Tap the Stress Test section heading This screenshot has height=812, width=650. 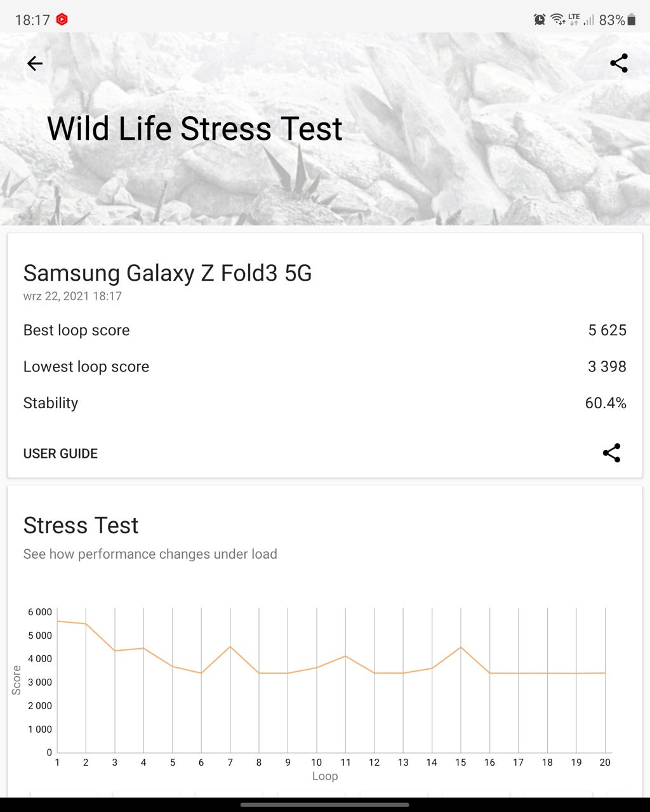click(81, 526)
